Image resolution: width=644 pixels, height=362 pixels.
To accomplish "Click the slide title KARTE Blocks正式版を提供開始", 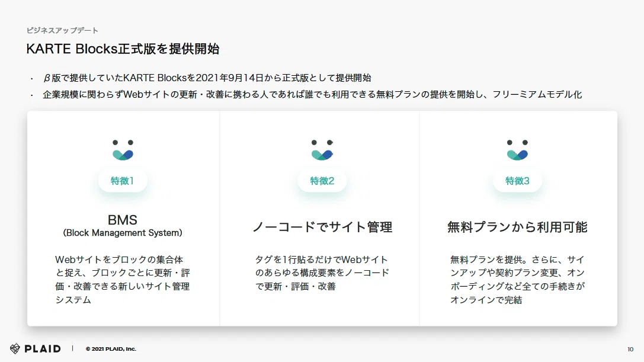I will [123, 49].
